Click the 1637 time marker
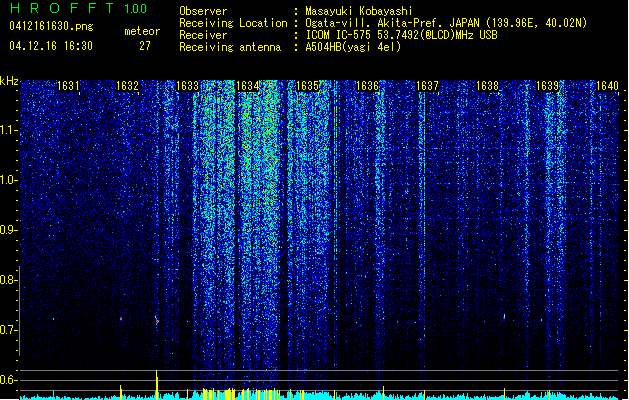Image resolution: width=629 pixels, height=400 pixels. click(427, 86)
